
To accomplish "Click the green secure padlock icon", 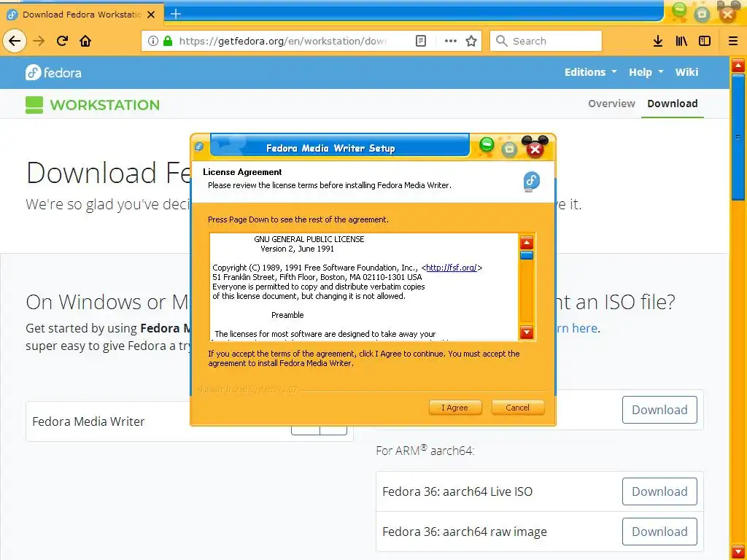I will pyautogui.click(x=168, y=41).
